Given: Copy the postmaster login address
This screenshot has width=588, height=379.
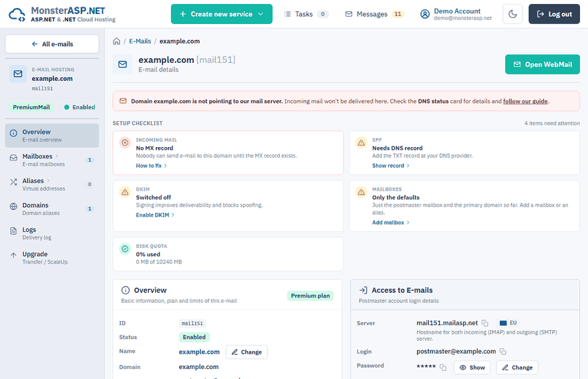Looking at the screenshot, I should coord(503,352).
